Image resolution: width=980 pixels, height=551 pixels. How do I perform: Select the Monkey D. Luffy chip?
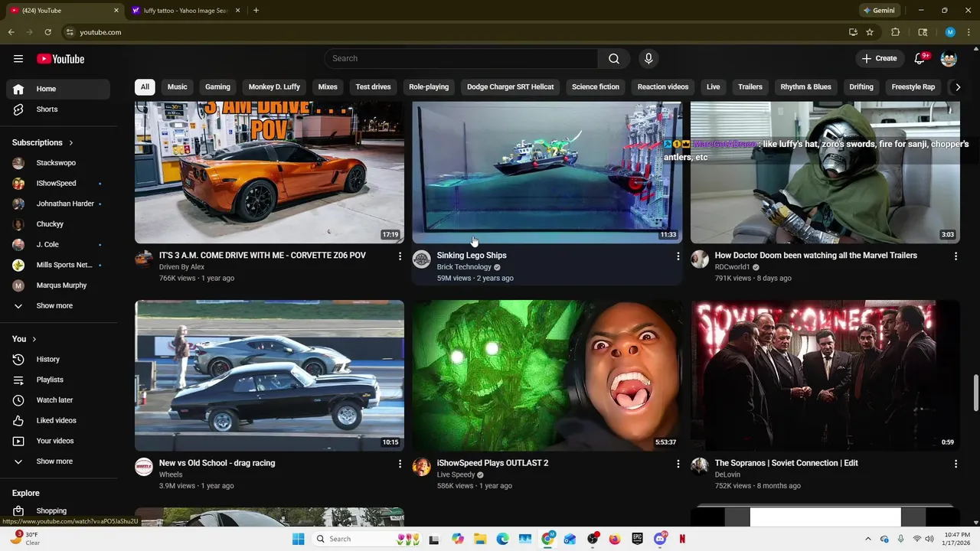pos(274,86)
